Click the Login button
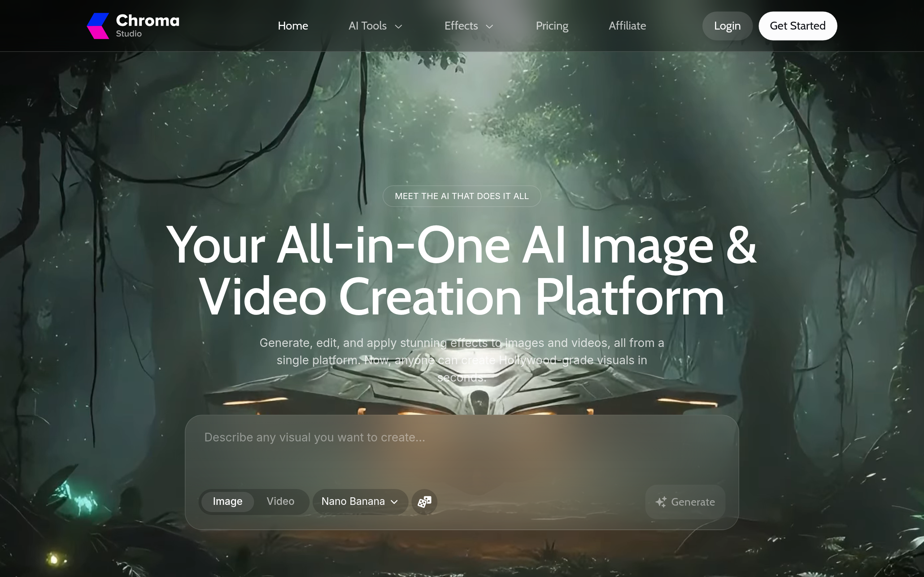The image size is (924, 577). 727,26
